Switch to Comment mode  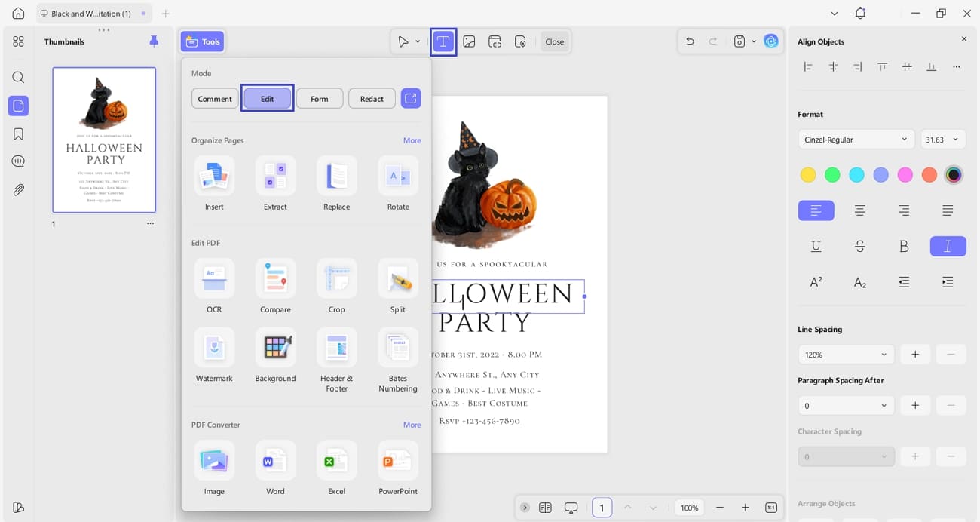click(x=215, y=98)
